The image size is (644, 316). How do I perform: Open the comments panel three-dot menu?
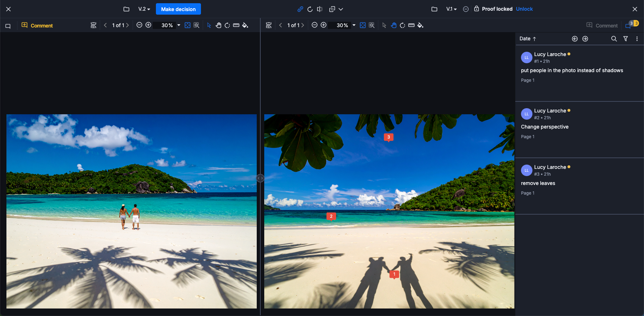(637, 39)
